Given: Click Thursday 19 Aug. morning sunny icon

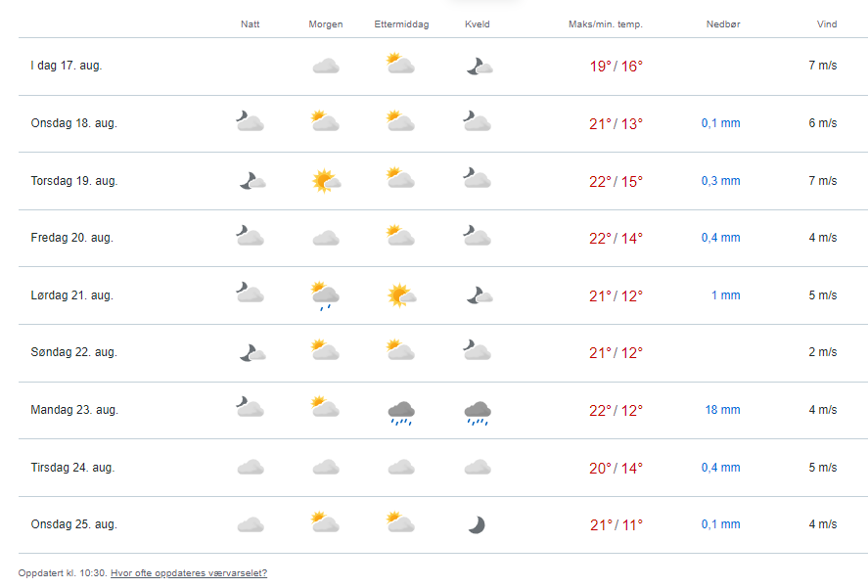Looking at the screenshot, I should point(325,181).
